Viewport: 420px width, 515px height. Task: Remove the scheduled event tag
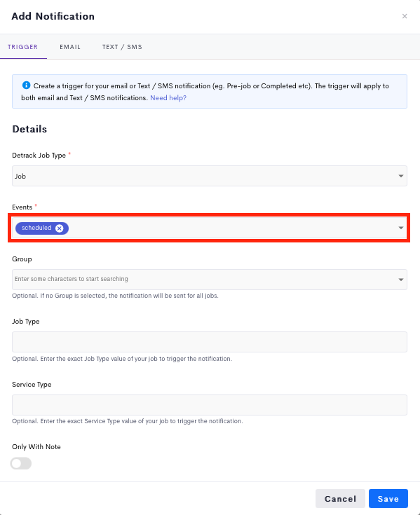pos(59,228)
